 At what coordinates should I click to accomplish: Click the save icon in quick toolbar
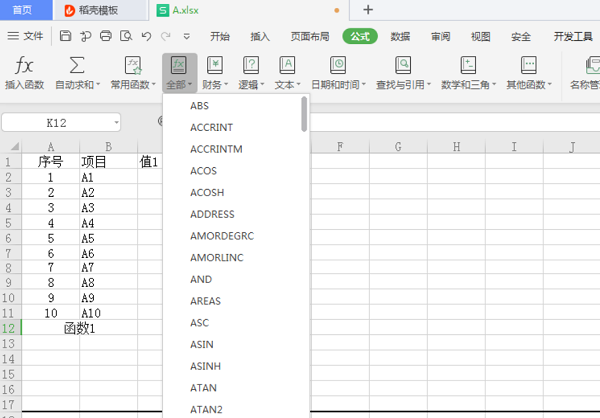point(65,36)
